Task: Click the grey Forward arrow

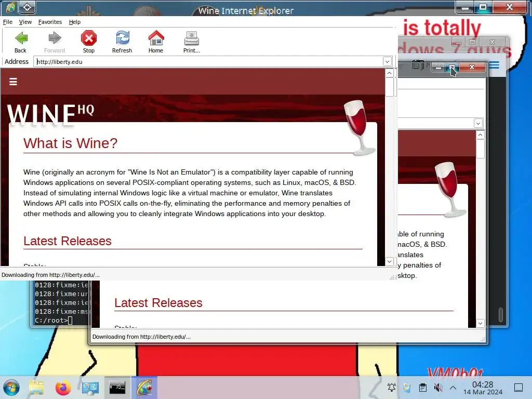Action: pyautogui.click(x=54, y=42)
